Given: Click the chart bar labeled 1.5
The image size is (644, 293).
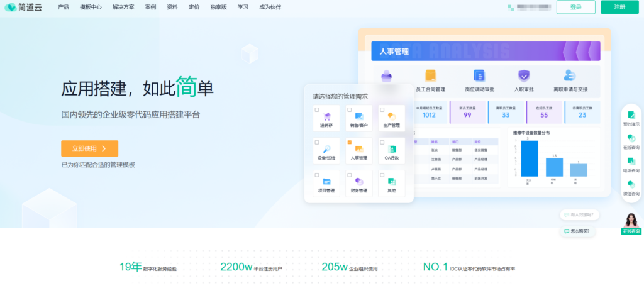Looking at the screenshot, I should 554,167.
